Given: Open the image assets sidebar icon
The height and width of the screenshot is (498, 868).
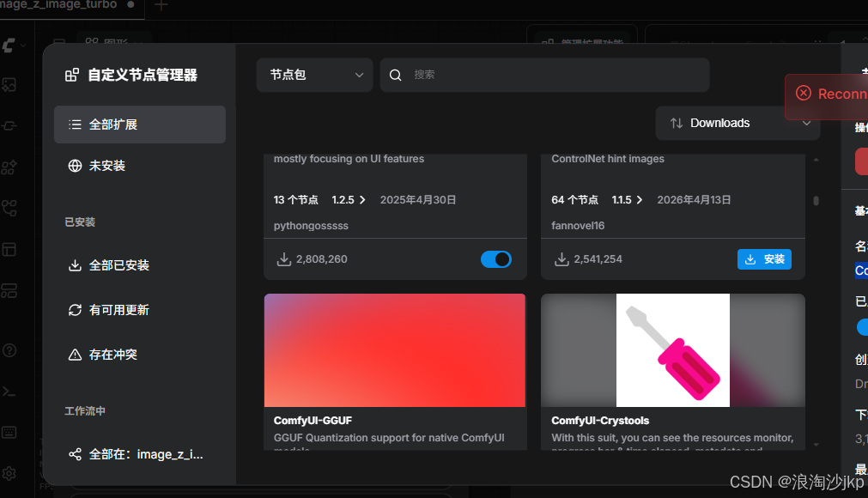Looking at the screenshot, I should pyautogui.click(x=9, y=85).
